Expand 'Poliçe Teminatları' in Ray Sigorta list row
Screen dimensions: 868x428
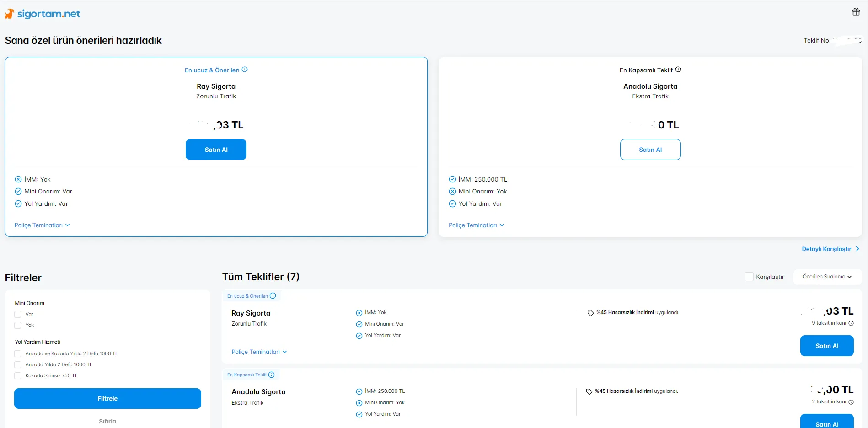point(259,352)
